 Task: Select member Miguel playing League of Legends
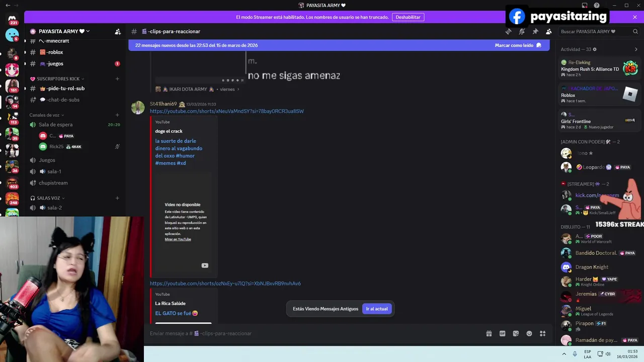(599, 311)
